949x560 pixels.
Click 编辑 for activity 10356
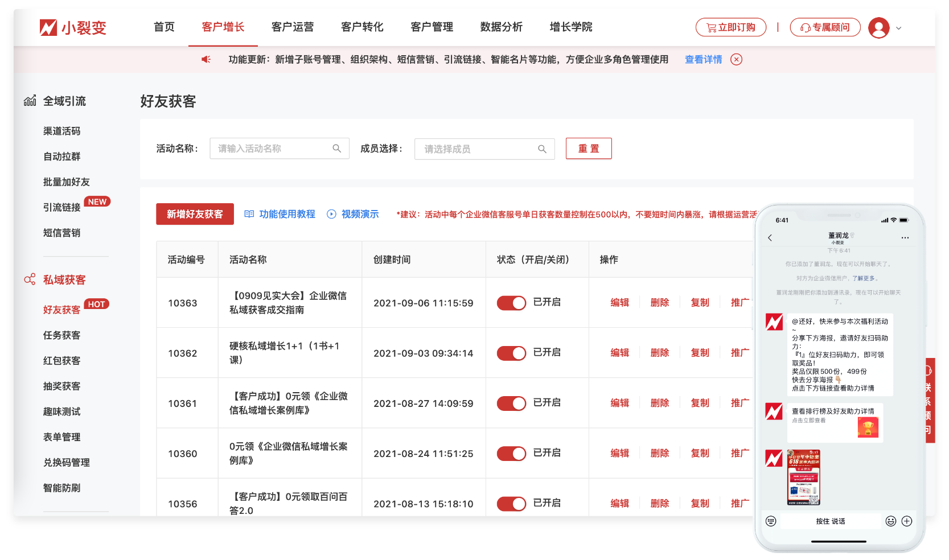[619, 503]
